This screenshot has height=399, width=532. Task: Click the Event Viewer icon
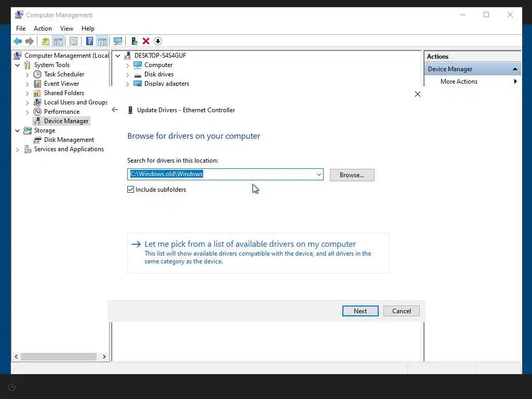point(37,84)
